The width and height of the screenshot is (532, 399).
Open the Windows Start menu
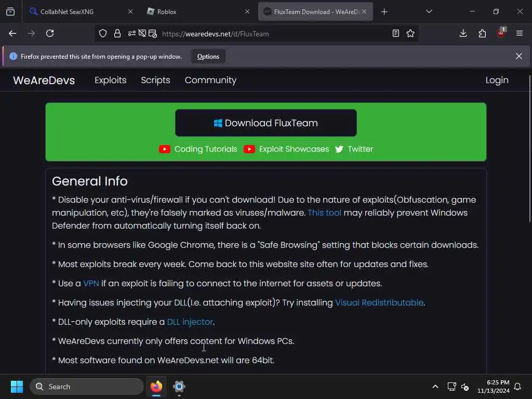pyautogui.click(x=17, y=387)
